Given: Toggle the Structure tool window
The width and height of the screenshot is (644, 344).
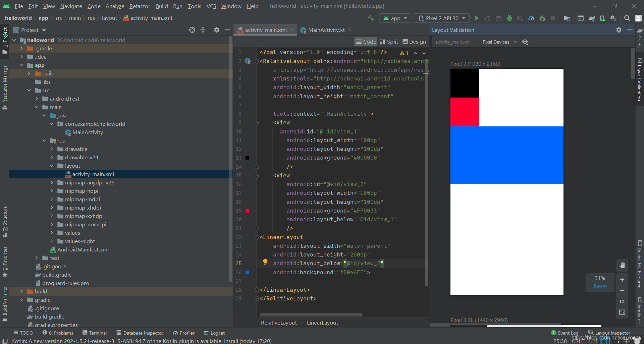Looking at the screenshot, I should tap(5, 222).
